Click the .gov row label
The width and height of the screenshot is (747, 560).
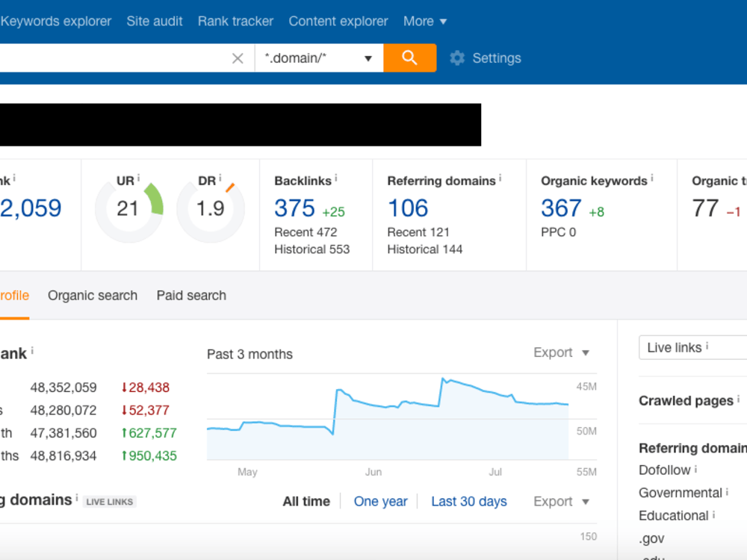(x=651, y=538)
